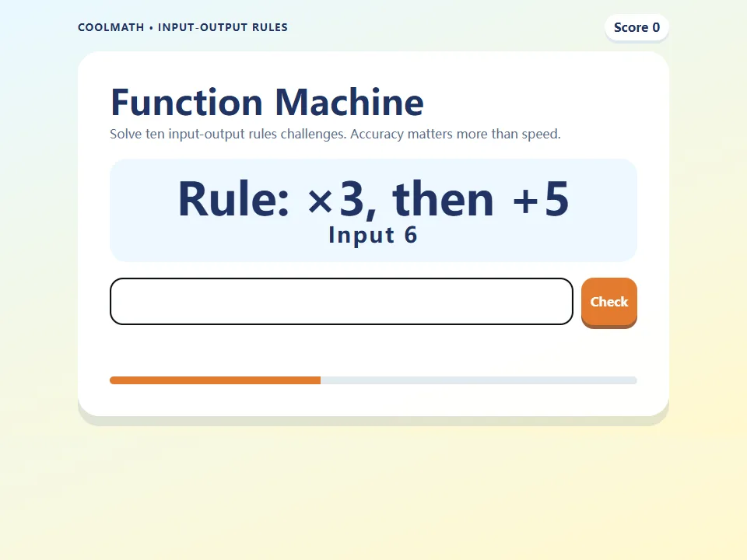
Task: Click the orange progress bar
Action: 373,380
